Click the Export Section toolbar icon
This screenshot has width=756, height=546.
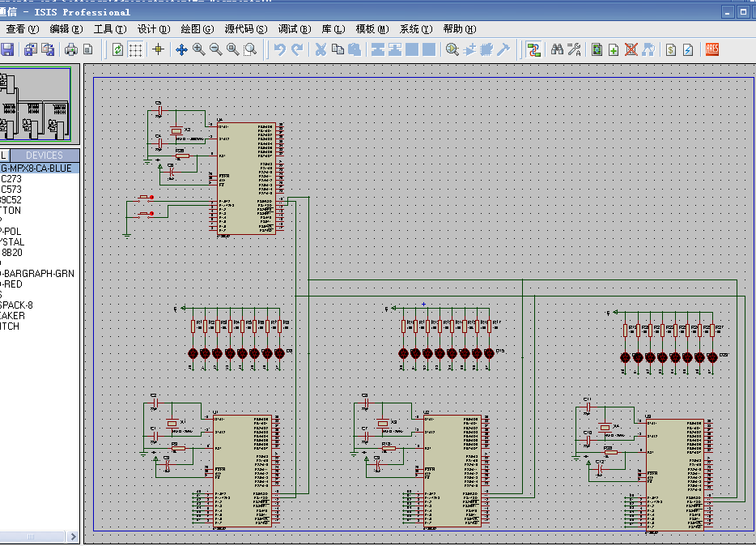click(x=48, y=49)
